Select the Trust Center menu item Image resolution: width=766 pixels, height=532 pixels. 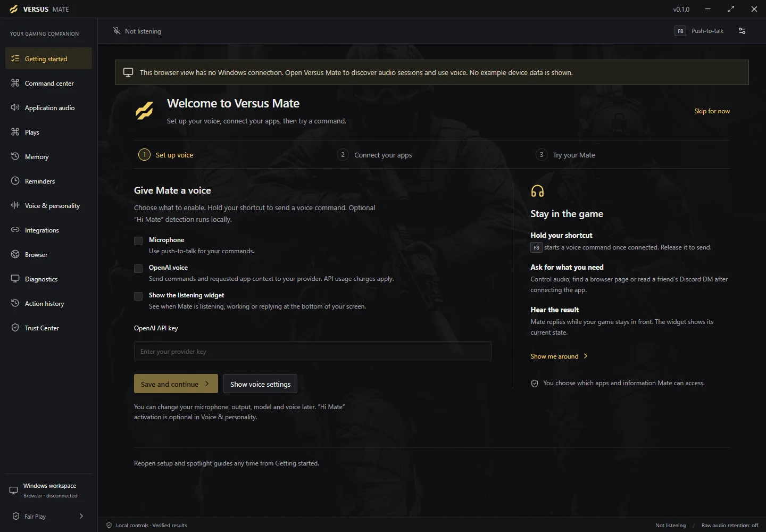48,328
